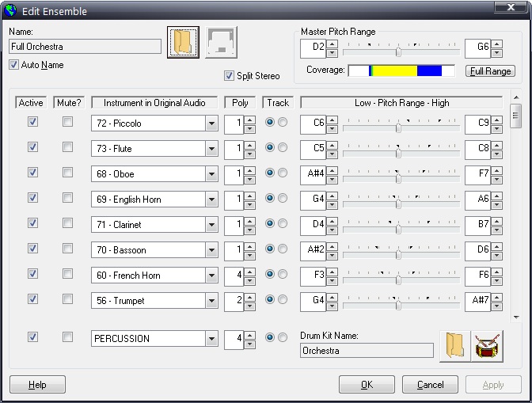Click the Full Range button

[490, 71]
